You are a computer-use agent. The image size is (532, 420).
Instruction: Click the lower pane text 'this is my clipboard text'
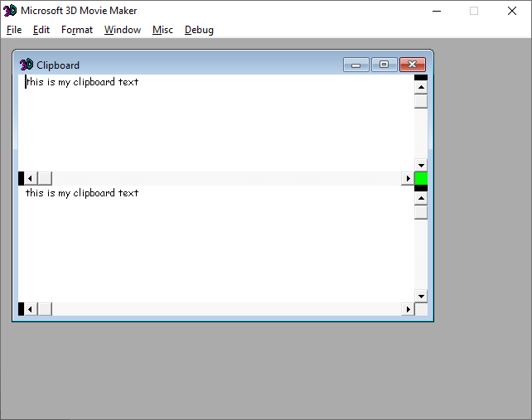click(x=82, y=193)
